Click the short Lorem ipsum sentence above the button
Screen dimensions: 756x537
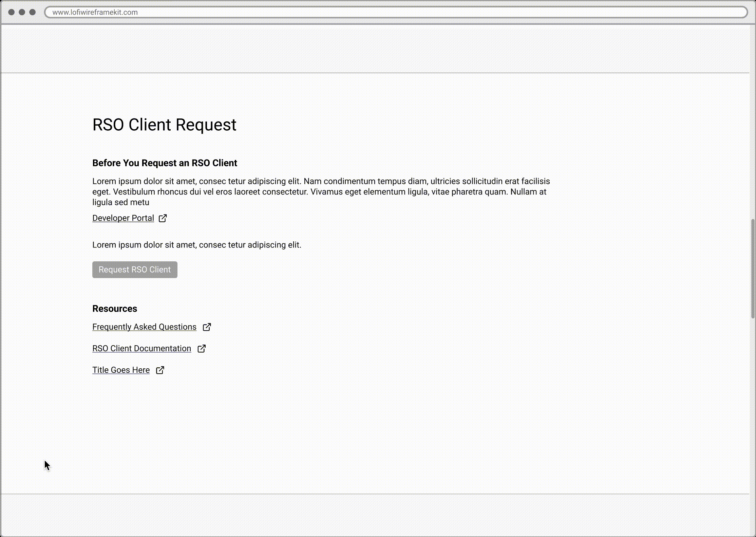pos(196,245)
